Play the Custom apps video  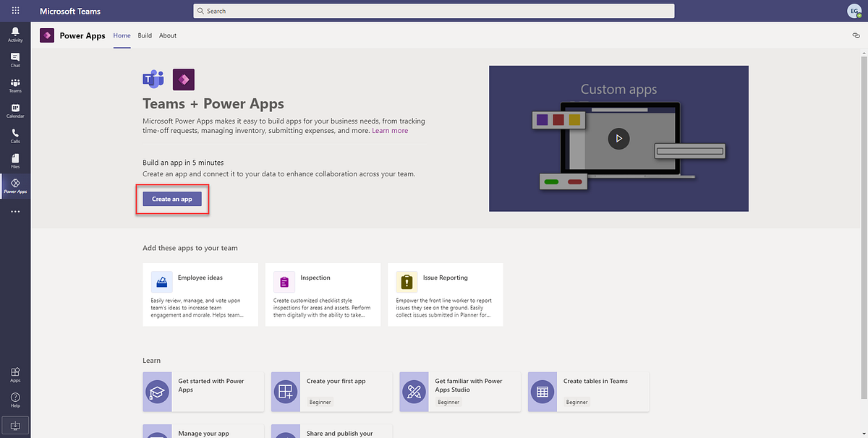[x=618, y=138]
